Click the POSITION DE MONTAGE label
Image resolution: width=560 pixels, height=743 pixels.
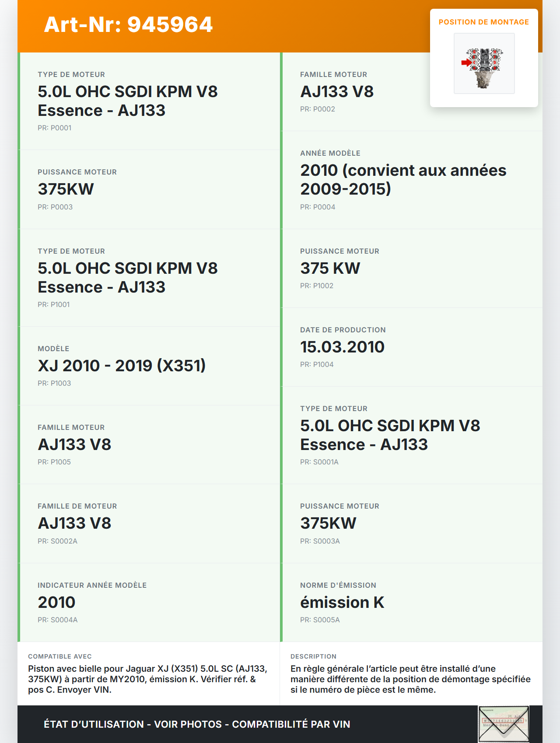pos(483,22)
